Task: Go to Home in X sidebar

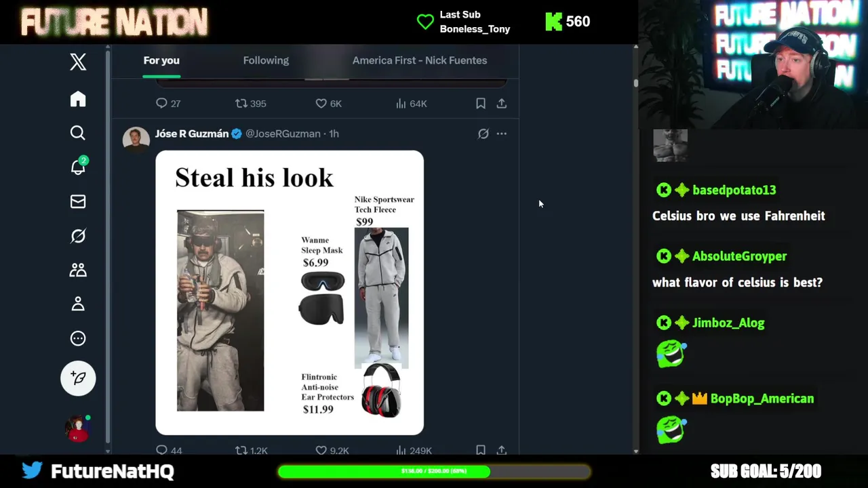Action: 78,99
